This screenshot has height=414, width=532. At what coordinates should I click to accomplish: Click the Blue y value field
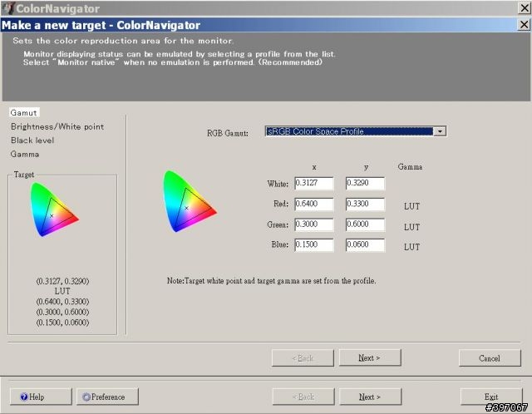(366, 244)
